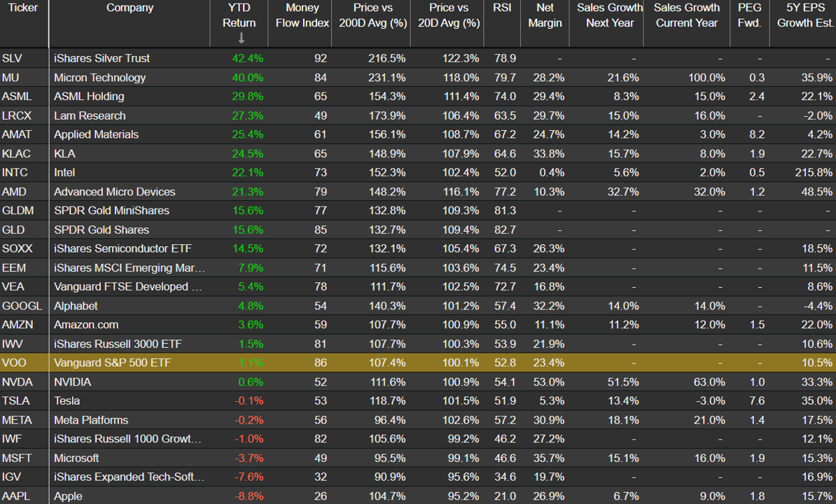Viewport: 836px width, 504px height.
Task: Sort by Sales Growth Current Year header
Action: (x=687, y=15)
